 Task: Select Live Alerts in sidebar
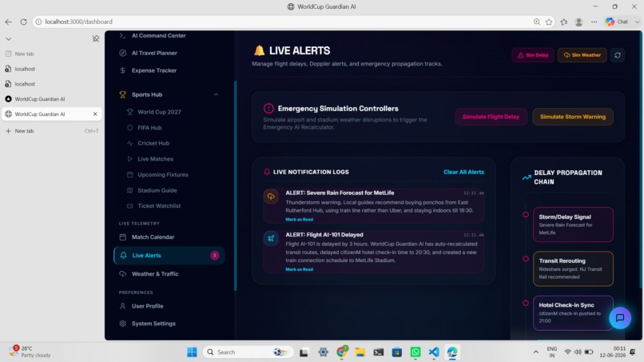169,255
